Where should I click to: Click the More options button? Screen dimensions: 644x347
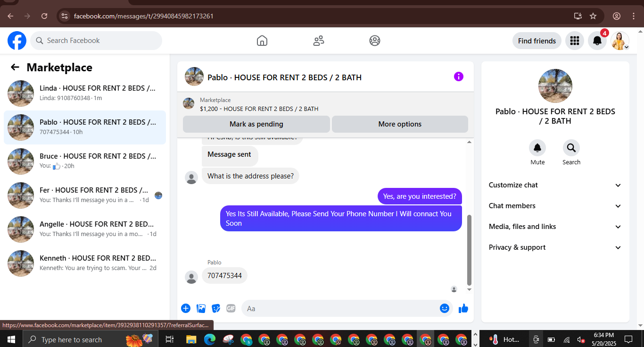pos(400,124)
